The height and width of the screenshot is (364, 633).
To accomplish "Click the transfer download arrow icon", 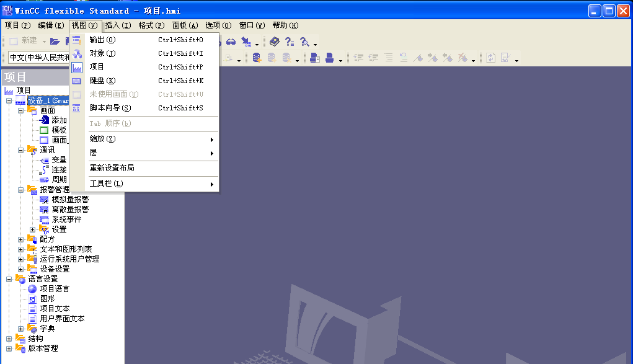I will coord(246,42).
